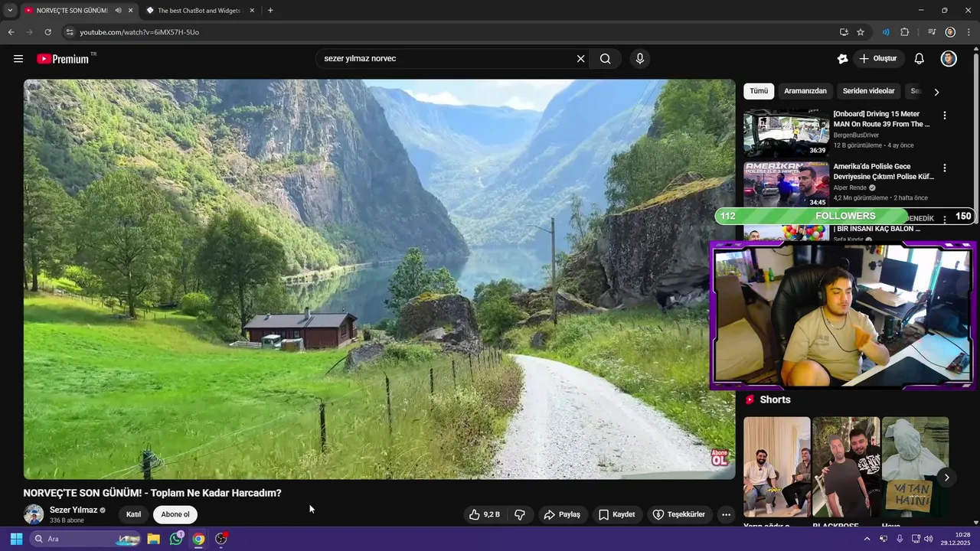Open YouTube notifications bell
Screen dimensions: 980x551
point(920,59)
